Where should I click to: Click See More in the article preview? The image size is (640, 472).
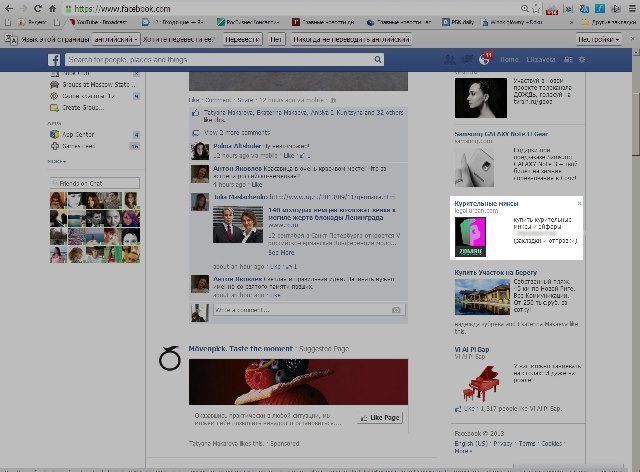[281, 253]
